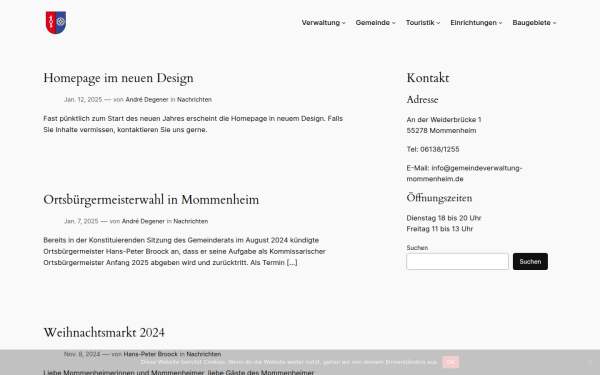Screen dimensions: 600x375
Task: Expand chevron next to Baugebiete
Action: click(554, 23)
